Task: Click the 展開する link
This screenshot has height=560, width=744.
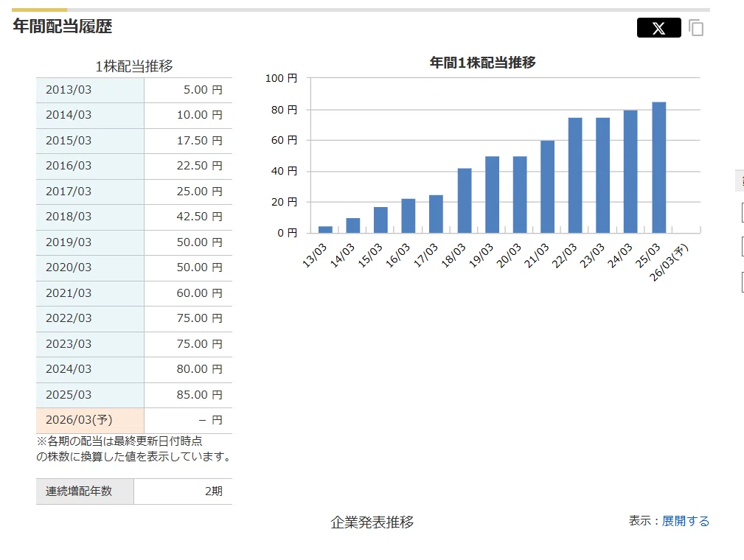Action: [686, 521]
